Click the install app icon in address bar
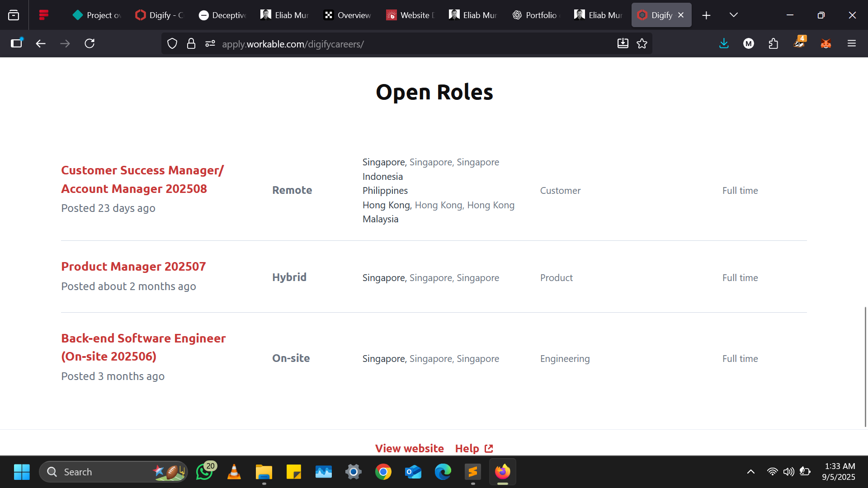868x488 pixels. [x=623, y=43]
